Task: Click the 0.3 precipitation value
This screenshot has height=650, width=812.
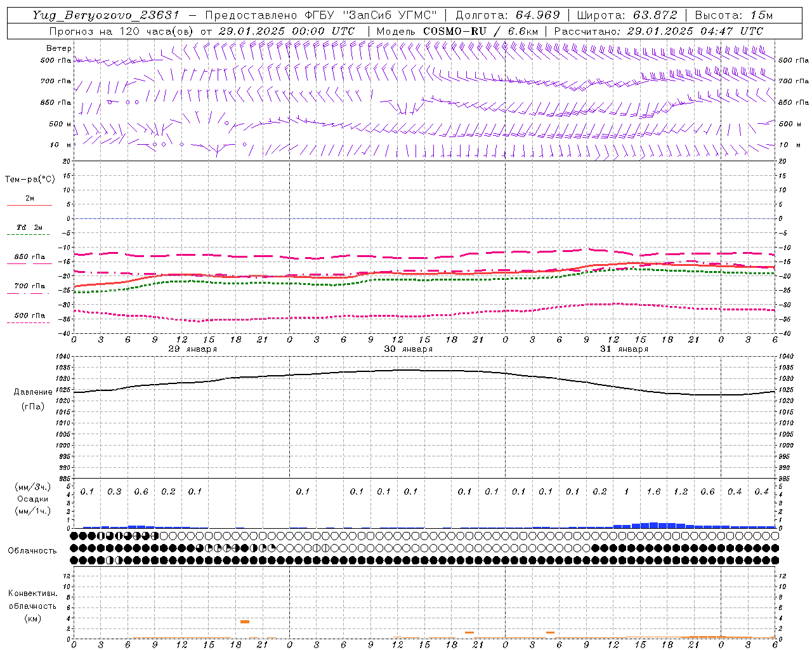Action: pos(114,492)
